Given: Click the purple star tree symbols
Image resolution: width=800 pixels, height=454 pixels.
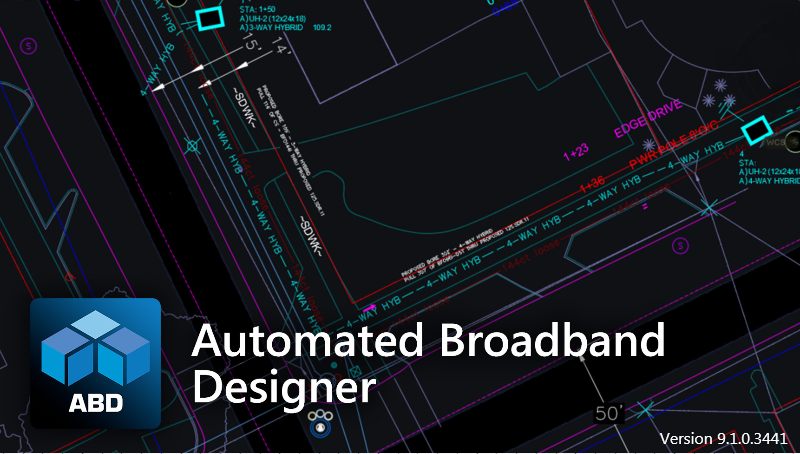Looking at the screenshot, I should 720,100.
